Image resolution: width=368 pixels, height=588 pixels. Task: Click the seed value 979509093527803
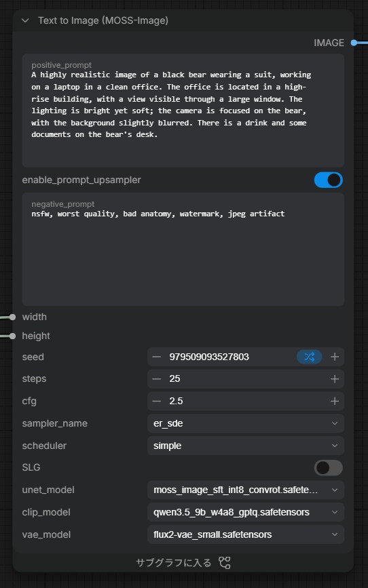[209, 357]
